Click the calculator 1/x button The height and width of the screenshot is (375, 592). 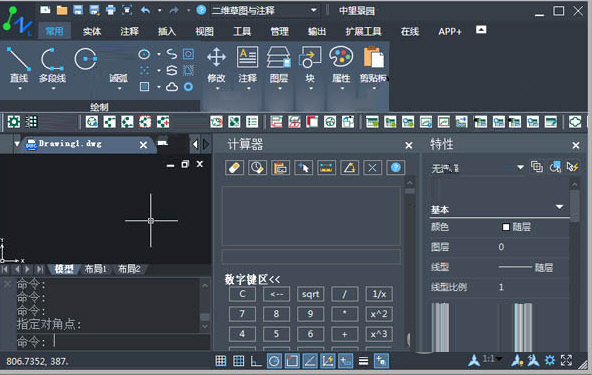point(379,294)
